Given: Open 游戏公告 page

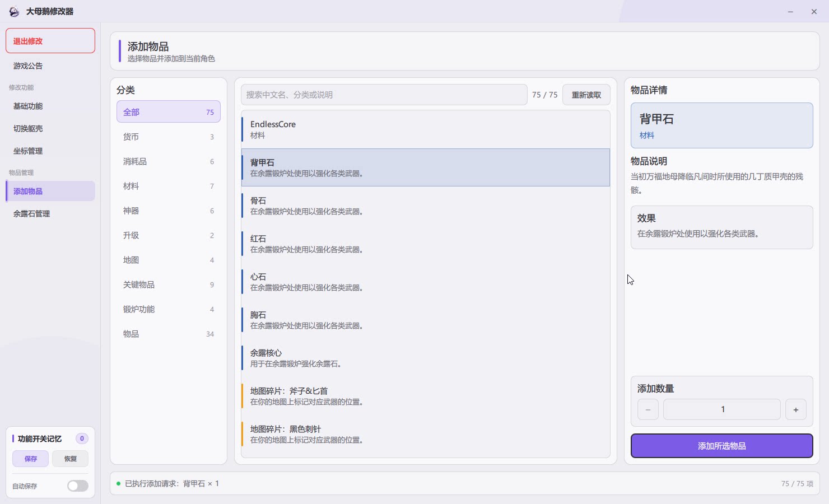Looking at the screenshot, I should click(50, 66).
